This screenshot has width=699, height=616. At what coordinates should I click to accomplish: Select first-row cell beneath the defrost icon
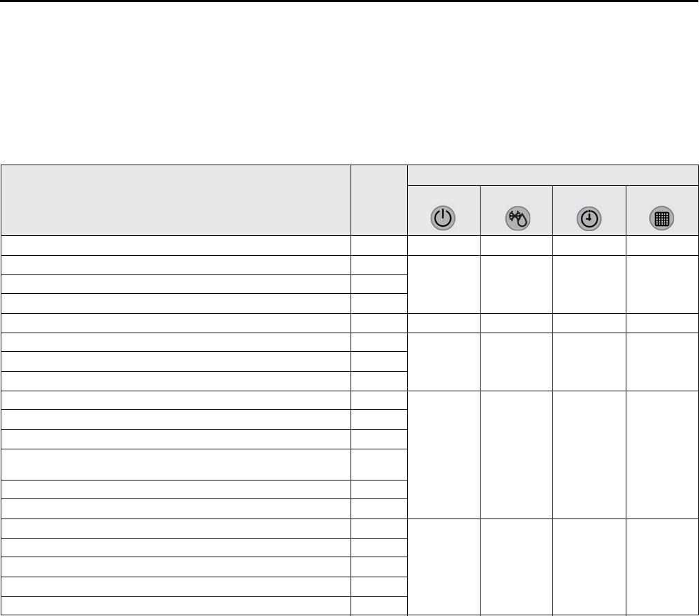click(516, 245)
